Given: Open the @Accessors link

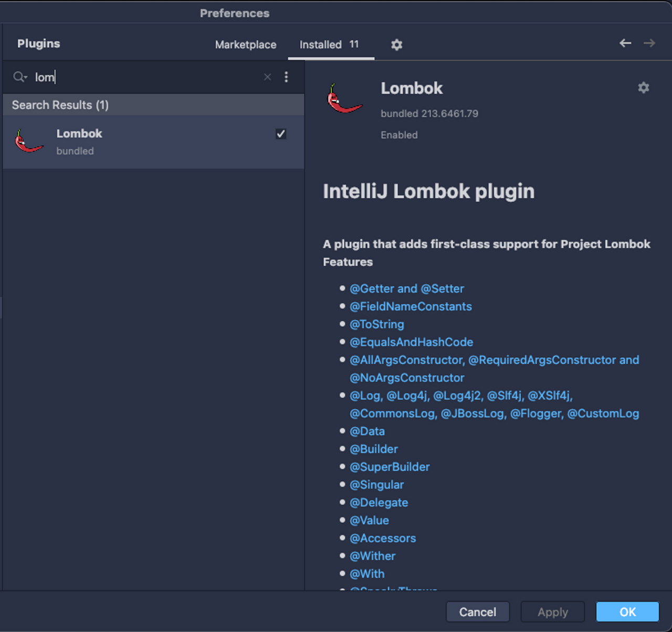Looking at the screenshot, I should click(x=383, y=538).
